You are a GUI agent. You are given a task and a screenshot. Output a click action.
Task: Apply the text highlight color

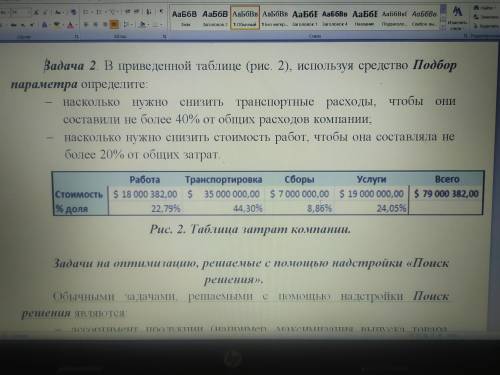56,24
